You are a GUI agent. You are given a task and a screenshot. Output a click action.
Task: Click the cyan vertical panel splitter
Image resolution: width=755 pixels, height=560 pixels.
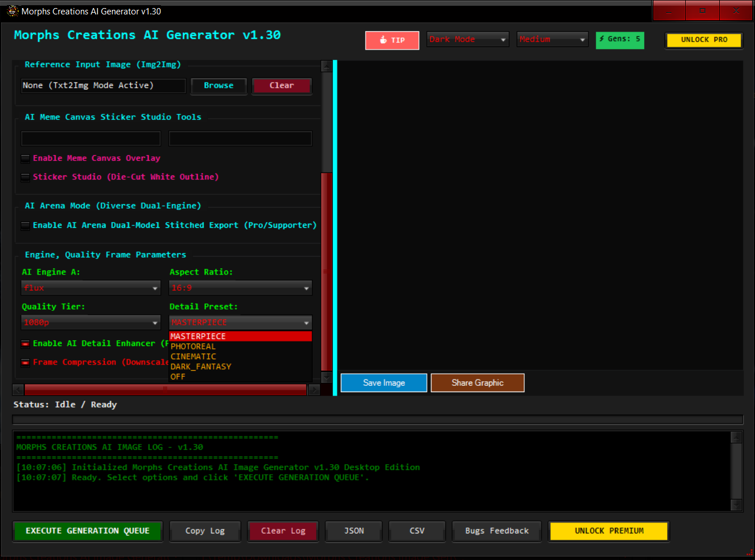335,228
